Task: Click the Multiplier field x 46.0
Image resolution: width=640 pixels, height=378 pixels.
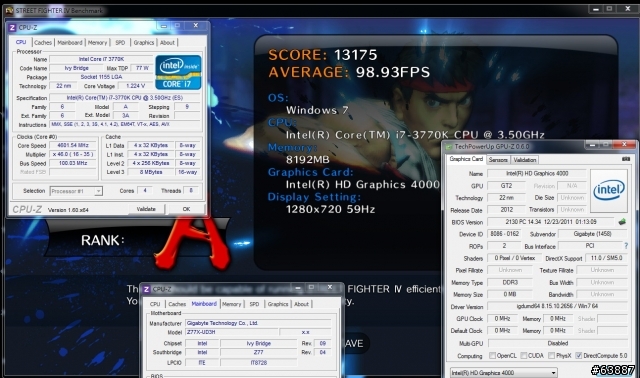Action: pyautogui.click(x=73, y=154)
